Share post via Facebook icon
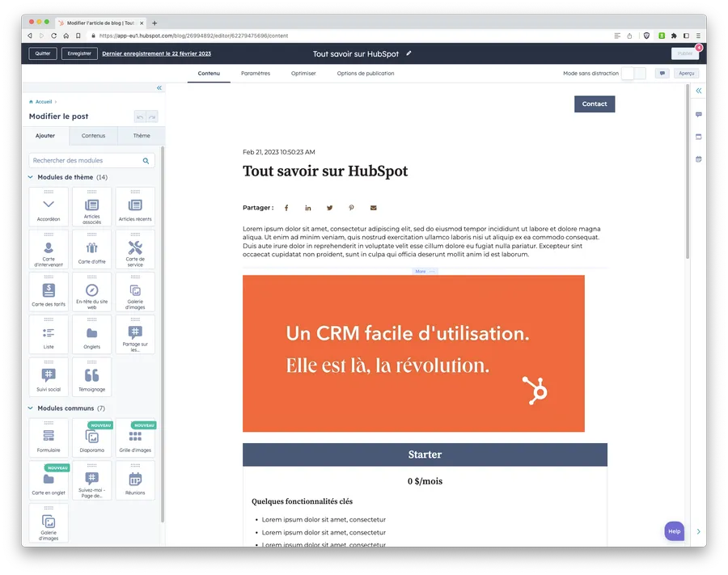728x575 pixels. pos(286,208)
